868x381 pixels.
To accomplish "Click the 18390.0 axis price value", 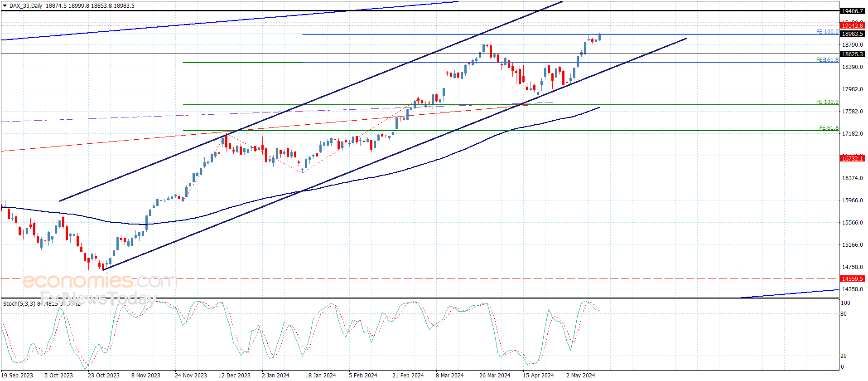I will (852, 67).
